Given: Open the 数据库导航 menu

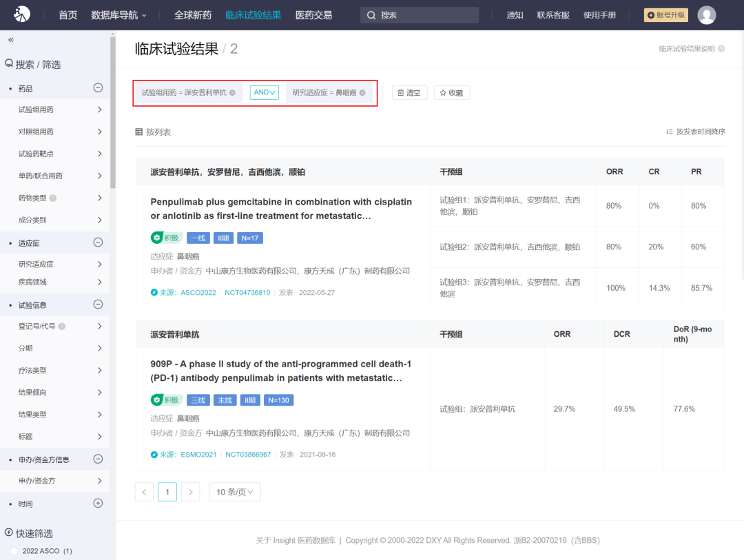Looking at the screenshot, I should pos(118,15).
